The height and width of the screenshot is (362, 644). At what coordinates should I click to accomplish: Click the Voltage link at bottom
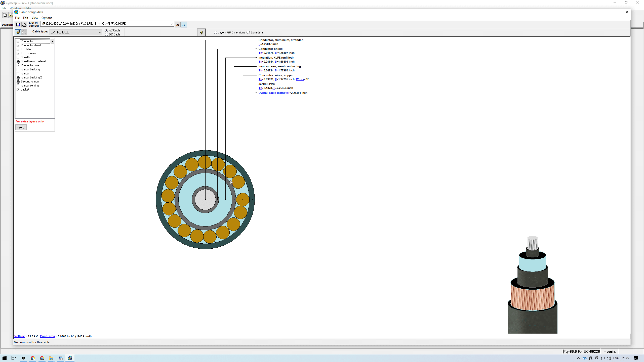click(19, 336)
